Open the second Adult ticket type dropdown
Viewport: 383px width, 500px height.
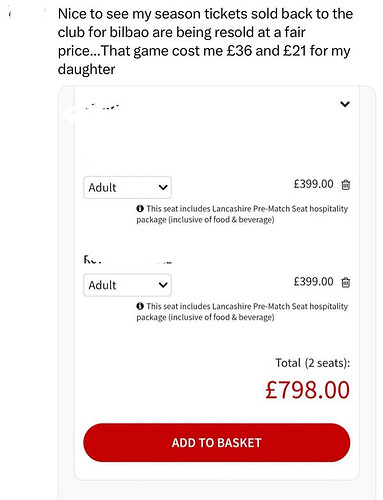point(127,285)
